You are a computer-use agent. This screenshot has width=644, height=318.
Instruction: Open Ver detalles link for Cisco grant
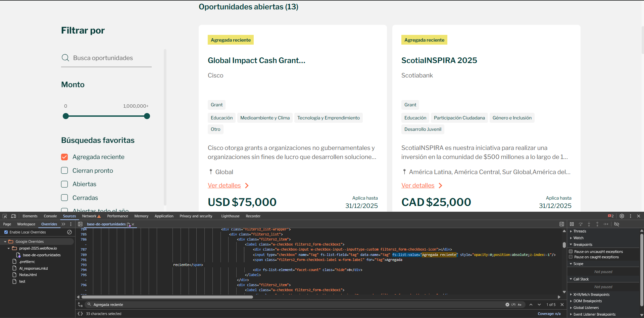(x=224, y=185)
